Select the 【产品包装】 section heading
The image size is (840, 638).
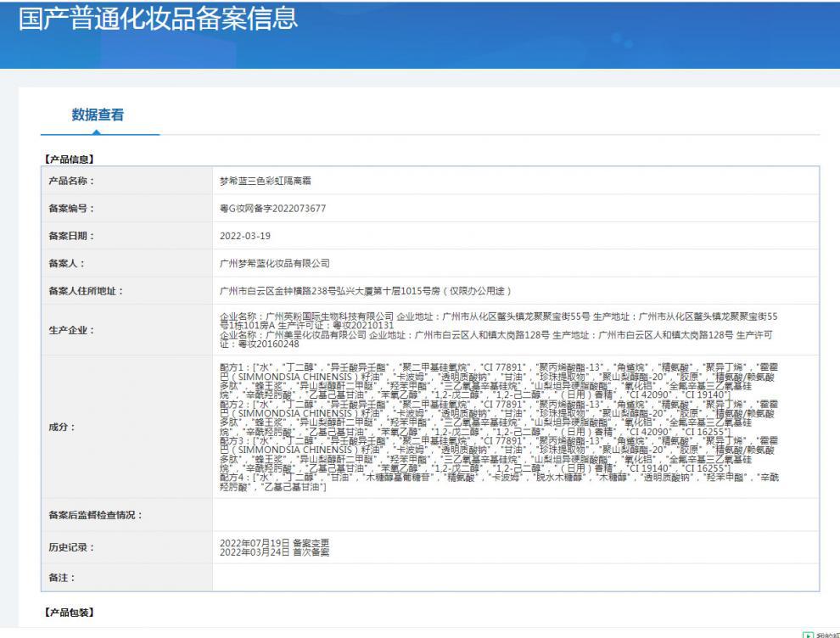tap(70, 613)
